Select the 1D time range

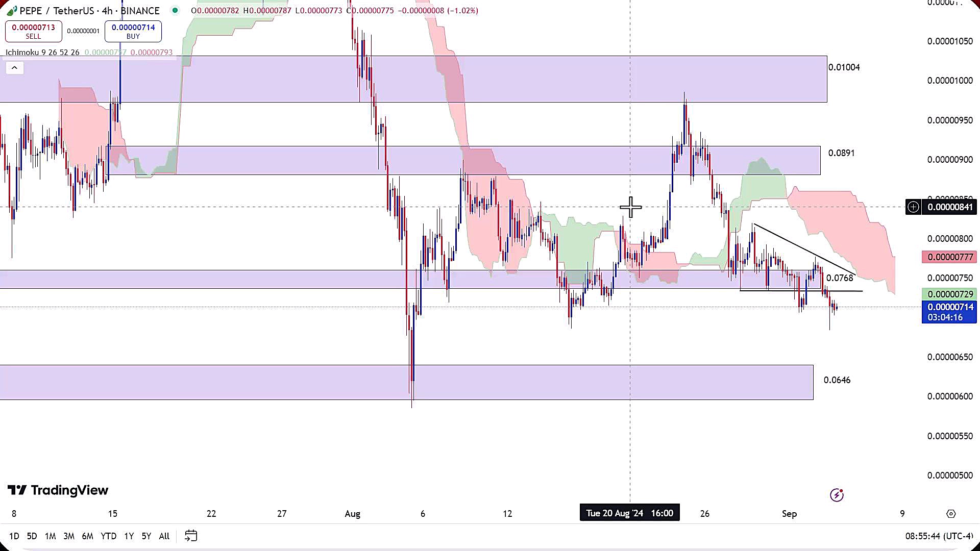14,536
